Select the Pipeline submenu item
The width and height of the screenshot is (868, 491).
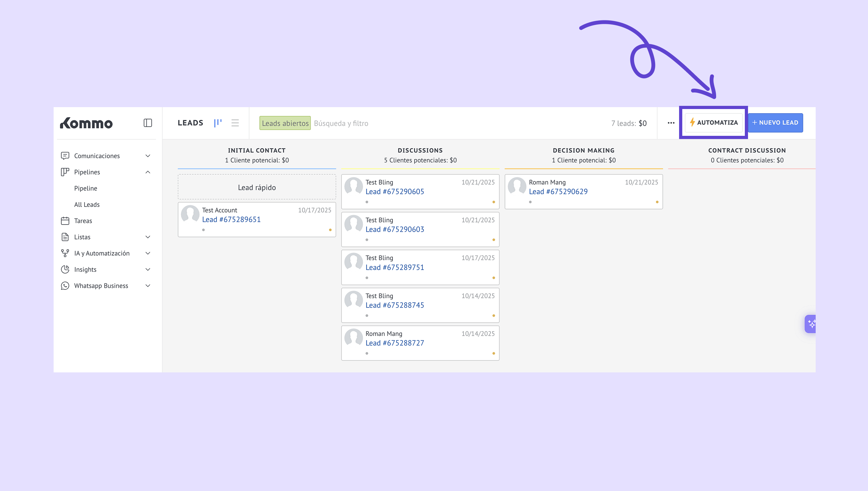pyautogui.click(x=86, y=188)
